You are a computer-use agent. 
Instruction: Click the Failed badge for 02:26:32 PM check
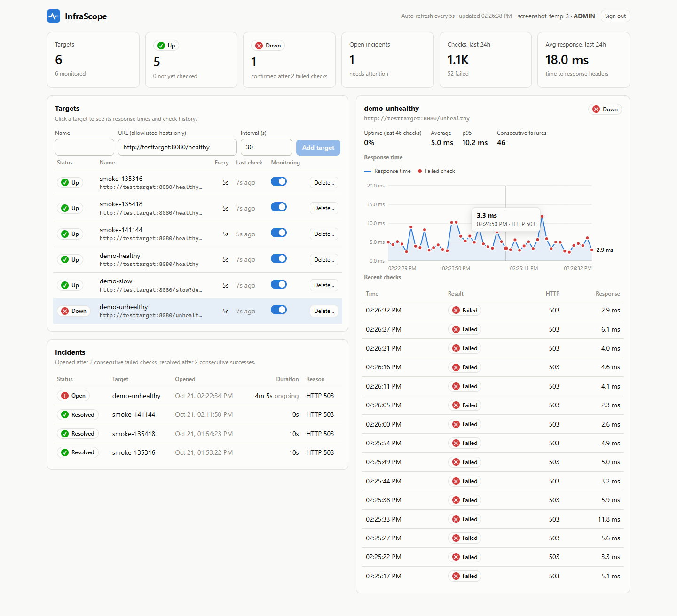(x=464, y=311)
